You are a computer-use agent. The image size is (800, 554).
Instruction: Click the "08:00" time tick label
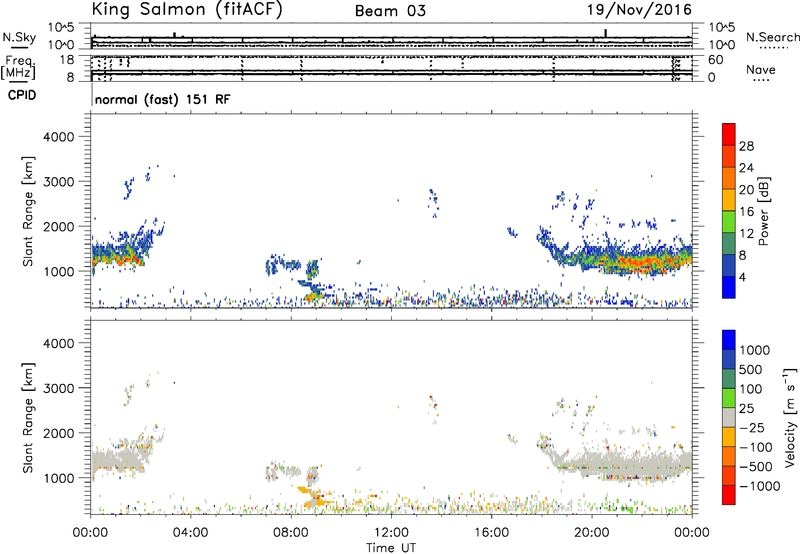[x=290, y=533]
